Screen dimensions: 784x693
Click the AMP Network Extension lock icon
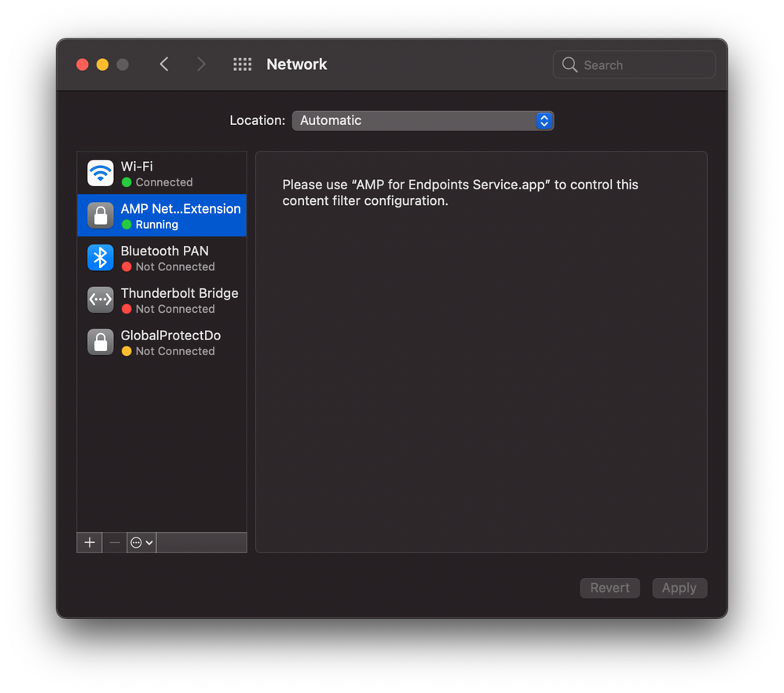pyautogui.click(x=101, y=215)
